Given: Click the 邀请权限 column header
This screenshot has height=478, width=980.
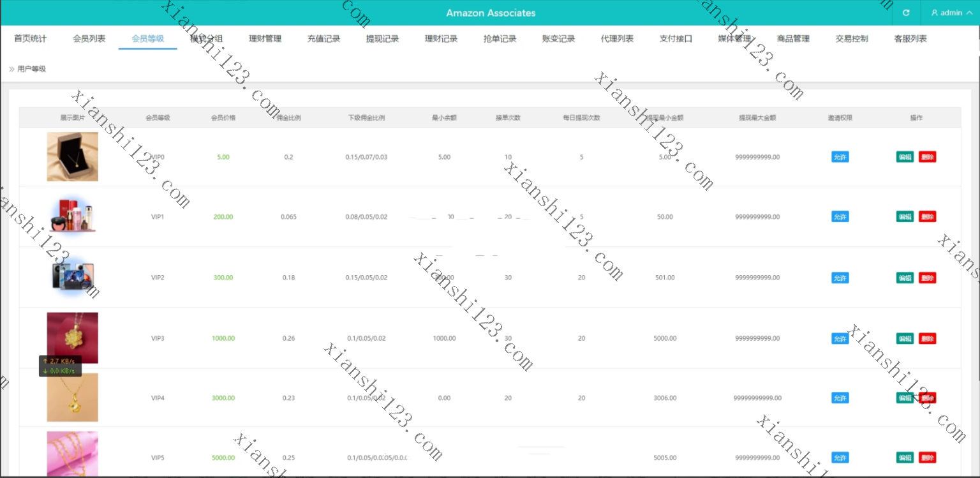Looking at the screenshot, I should pyautogui.click(x=840, y=118).
